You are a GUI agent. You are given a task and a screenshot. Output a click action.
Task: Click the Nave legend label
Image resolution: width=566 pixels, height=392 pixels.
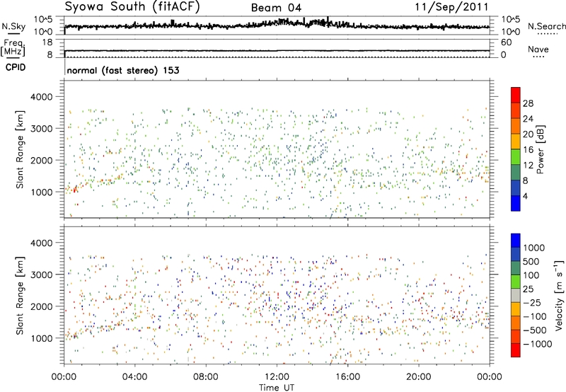538,50
